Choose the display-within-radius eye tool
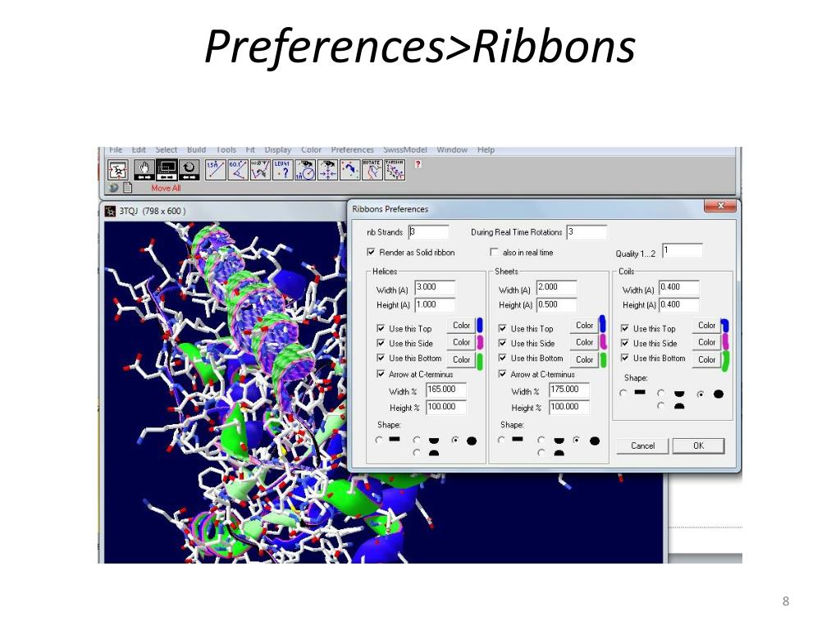The image size is (840, 630). pos(305,170)
